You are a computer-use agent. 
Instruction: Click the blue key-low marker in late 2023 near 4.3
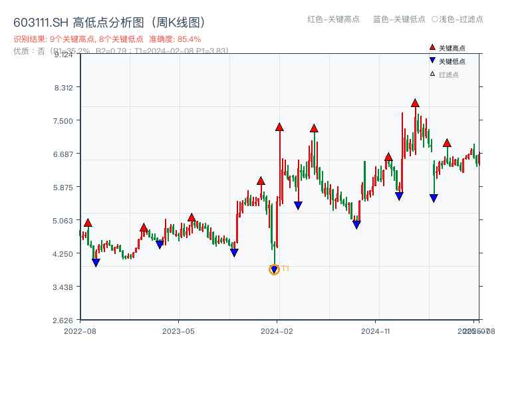pos(234,253)
